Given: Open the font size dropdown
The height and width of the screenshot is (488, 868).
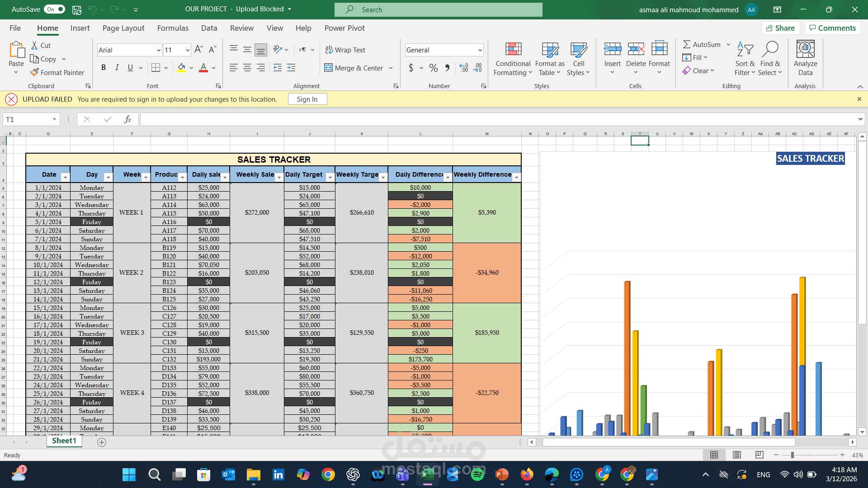Looking at the screenshot, I should [x=188, y=50].
